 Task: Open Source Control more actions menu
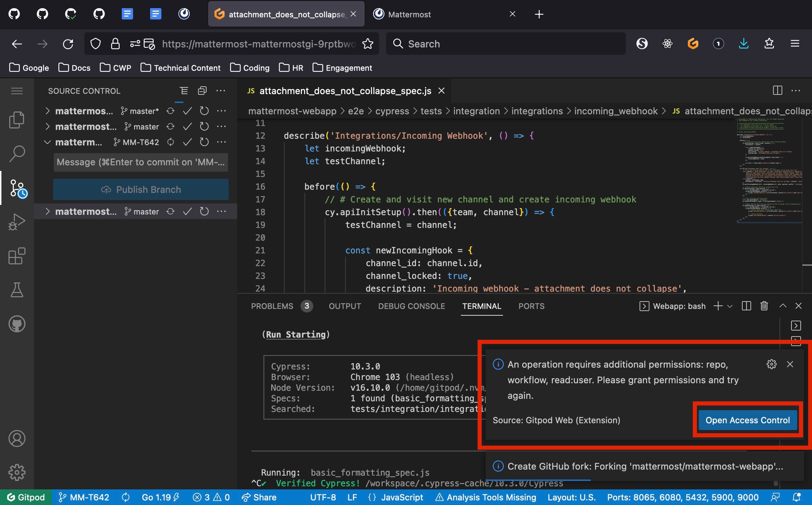[x=221, y=91]
